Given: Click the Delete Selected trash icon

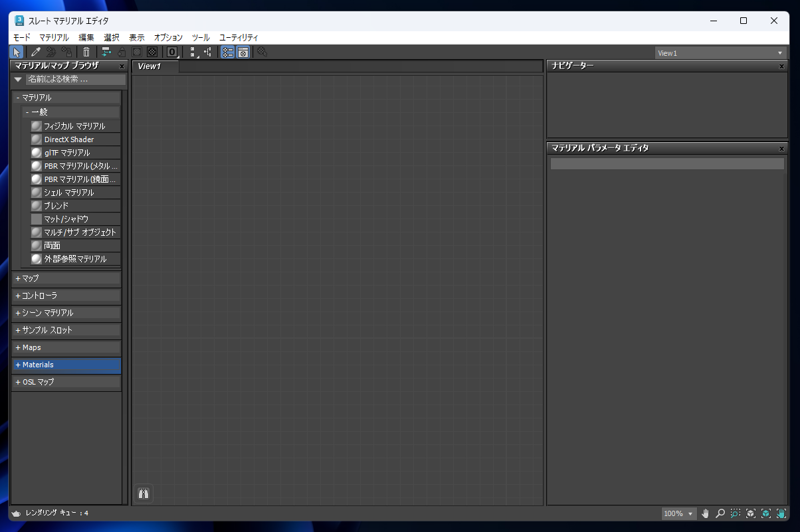Looking at the screenshot, I should [x=86, y=52].
